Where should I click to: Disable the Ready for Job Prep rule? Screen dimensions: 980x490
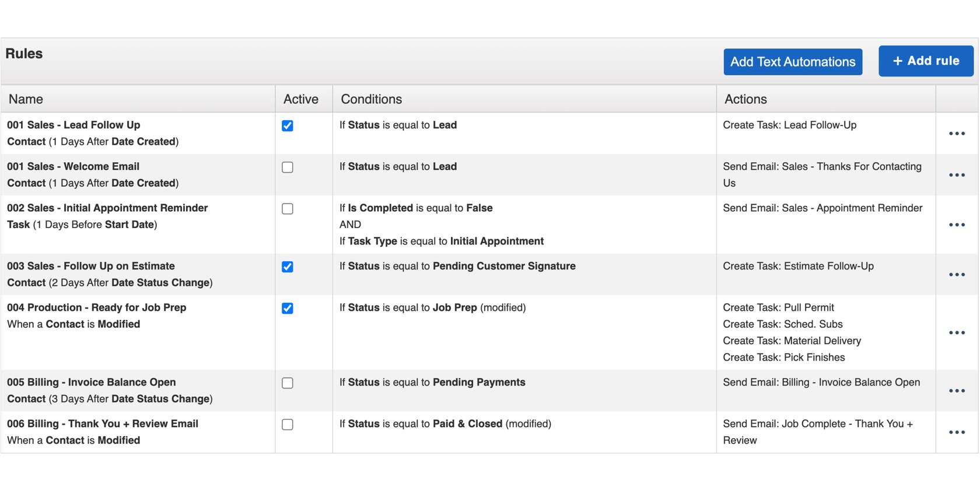288,309
